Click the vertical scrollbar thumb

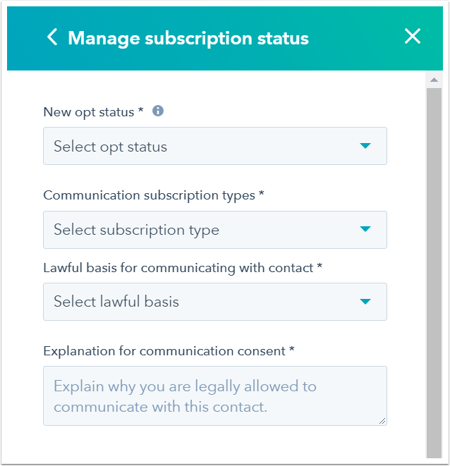[434, 273]
